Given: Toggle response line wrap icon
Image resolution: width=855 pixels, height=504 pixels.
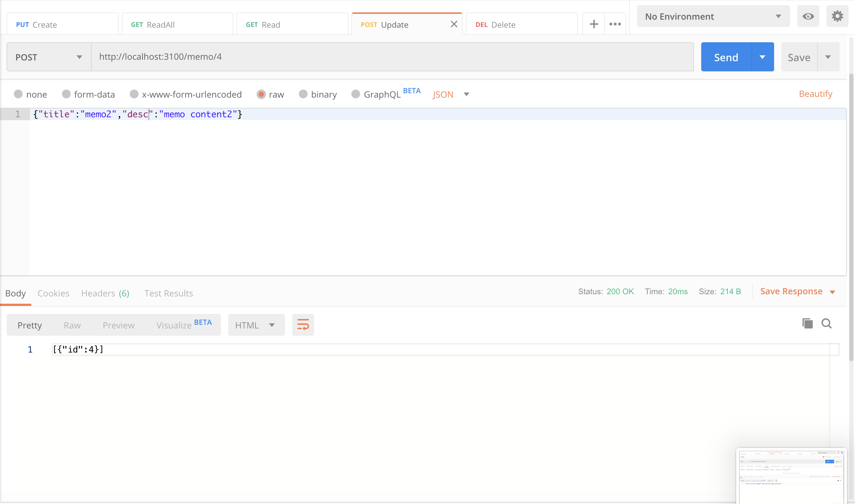Looking at the screenshot, I should (x=303, y=325).
